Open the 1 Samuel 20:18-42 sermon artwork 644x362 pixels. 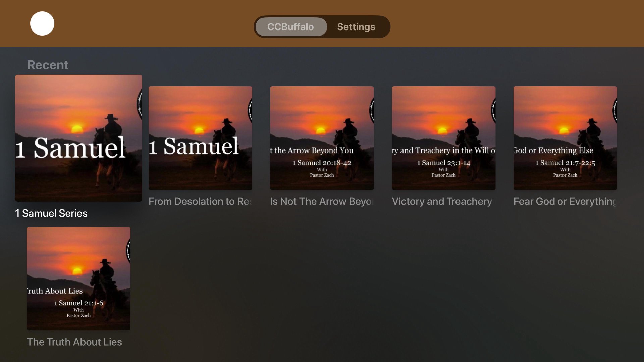point(322,138)
